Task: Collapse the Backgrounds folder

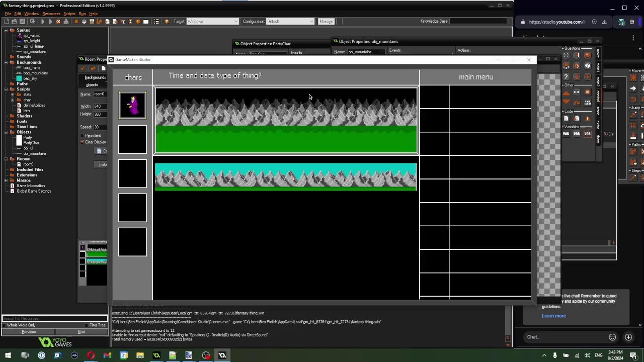Action: 7,62
